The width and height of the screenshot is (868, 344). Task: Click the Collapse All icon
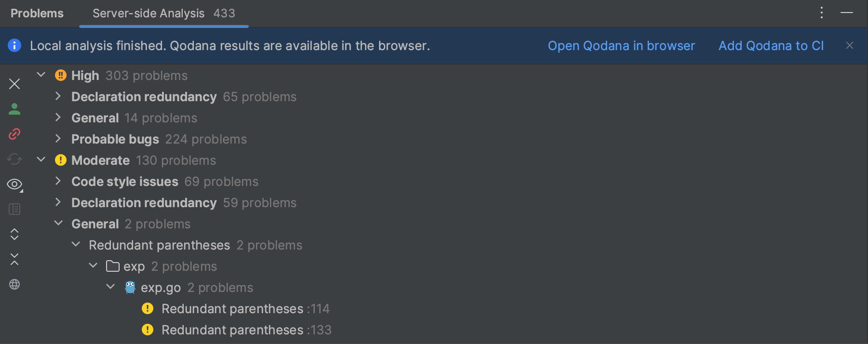point(14,259)
